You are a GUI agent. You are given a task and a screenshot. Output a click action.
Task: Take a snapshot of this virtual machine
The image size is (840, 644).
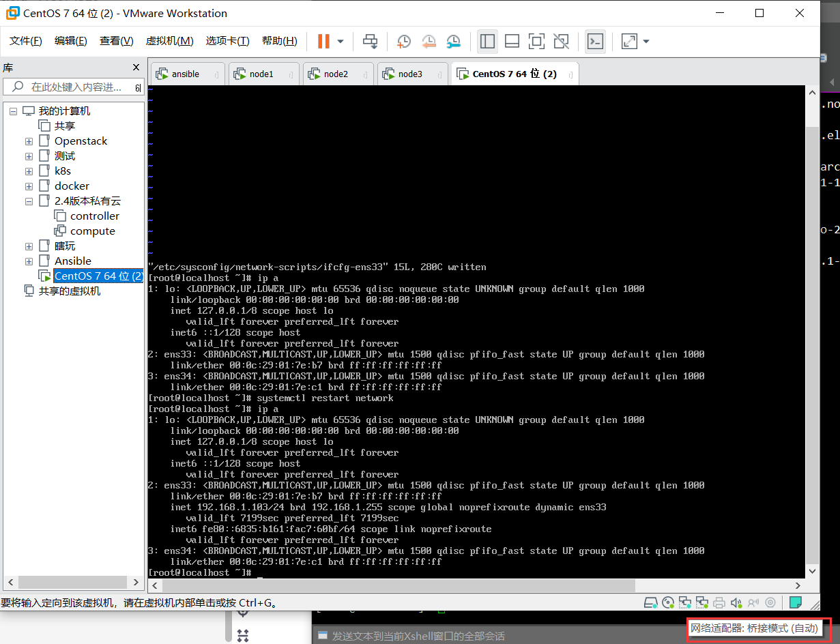click(404, 41)
